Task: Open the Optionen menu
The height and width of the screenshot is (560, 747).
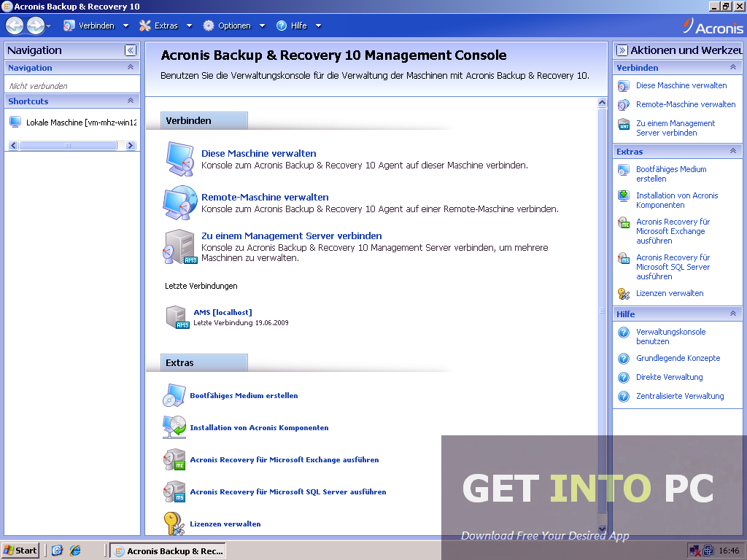Action: point(227,26)
